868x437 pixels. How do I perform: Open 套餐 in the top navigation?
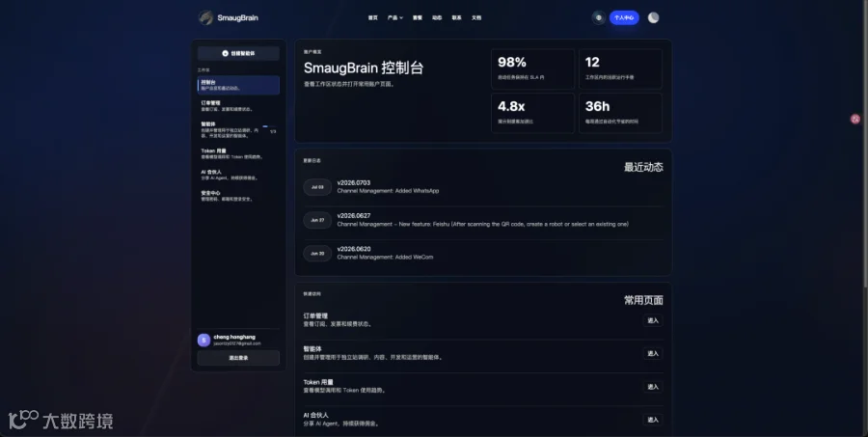click(418, 17)
